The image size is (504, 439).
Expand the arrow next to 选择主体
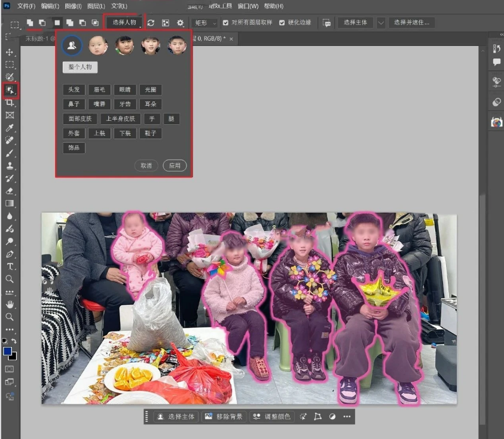[381, 23]
